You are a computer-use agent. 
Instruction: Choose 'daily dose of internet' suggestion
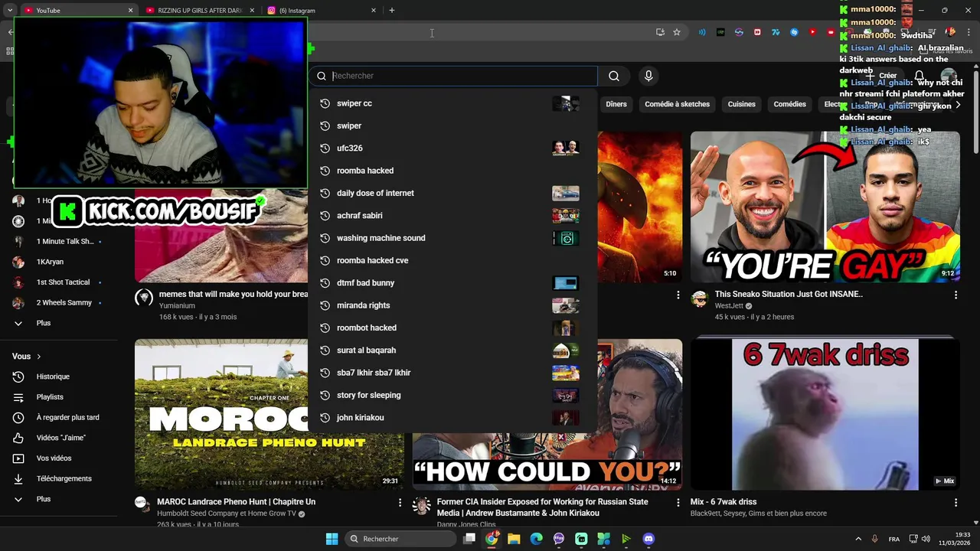pyautogui.click(x=453, y=193)
